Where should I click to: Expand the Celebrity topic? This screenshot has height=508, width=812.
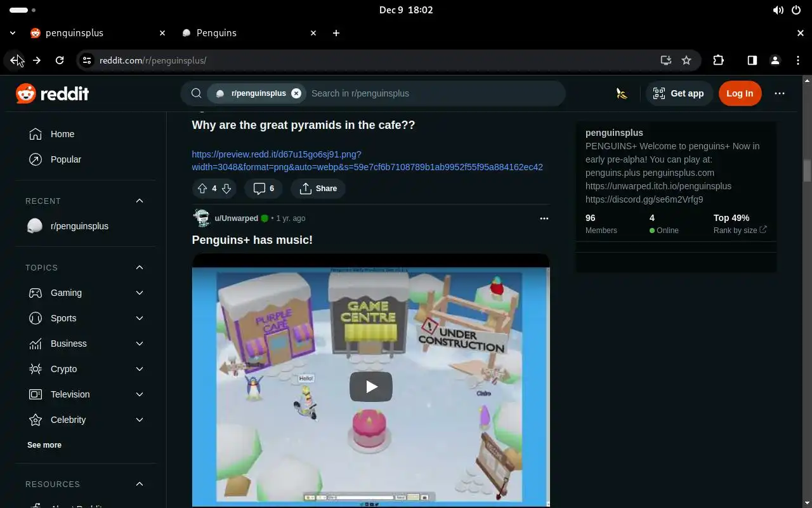[x=140, y=420]
